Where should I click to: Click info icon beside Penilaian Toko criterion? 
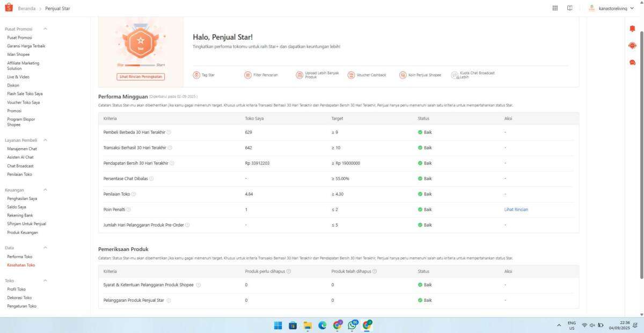point(134,194)
